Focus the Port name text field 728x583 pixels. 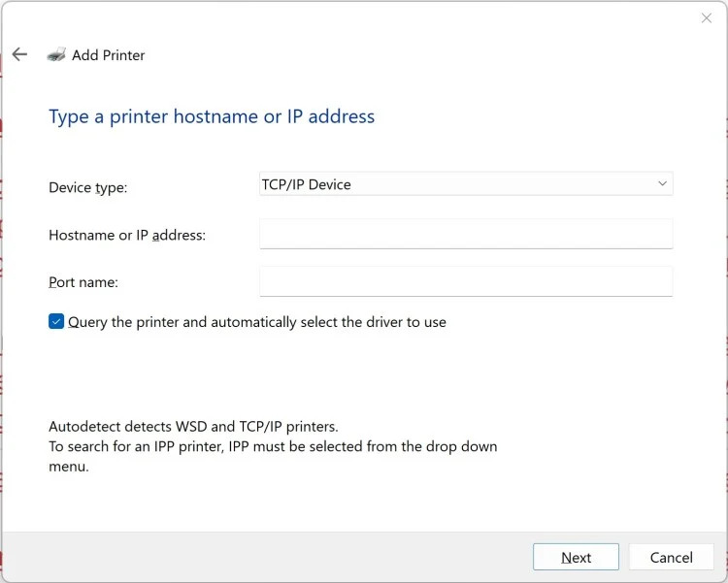(x=466, y=281)
